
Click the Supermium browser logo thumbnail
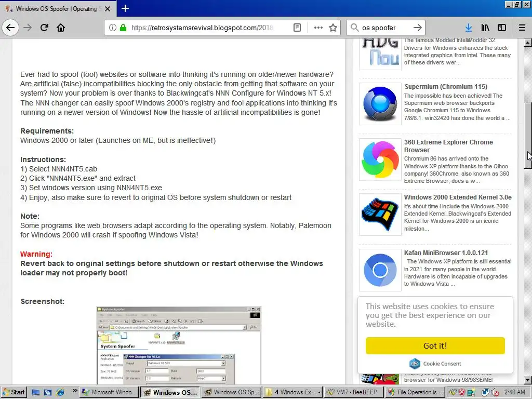click(x=380, y=104)
